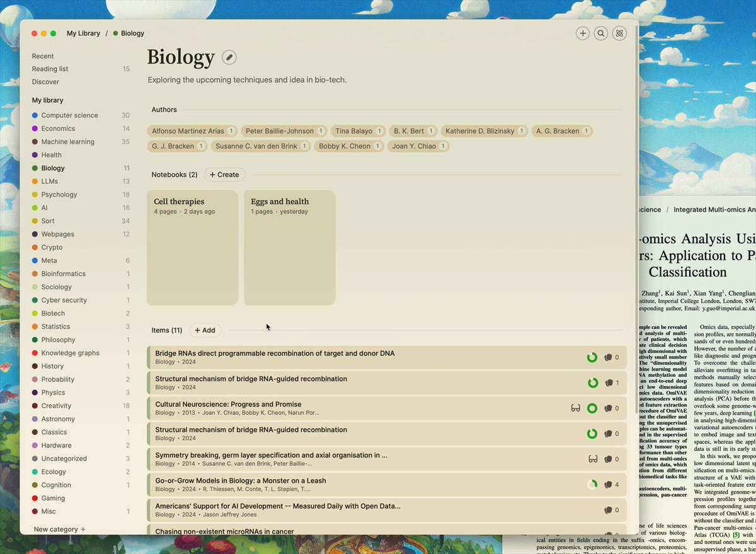Open Cell therapies notebook card
Screen dimensions: 756x554
point(193,248)
